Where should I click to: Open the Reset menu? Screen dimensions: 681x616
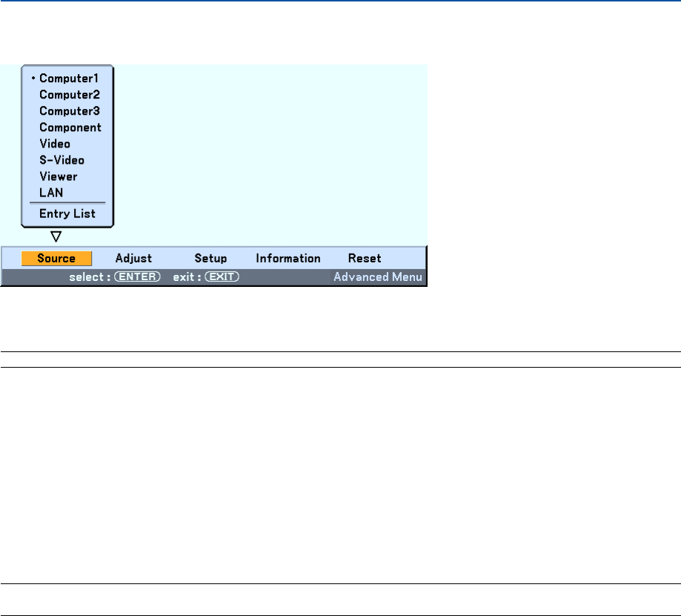pos(365,259)
